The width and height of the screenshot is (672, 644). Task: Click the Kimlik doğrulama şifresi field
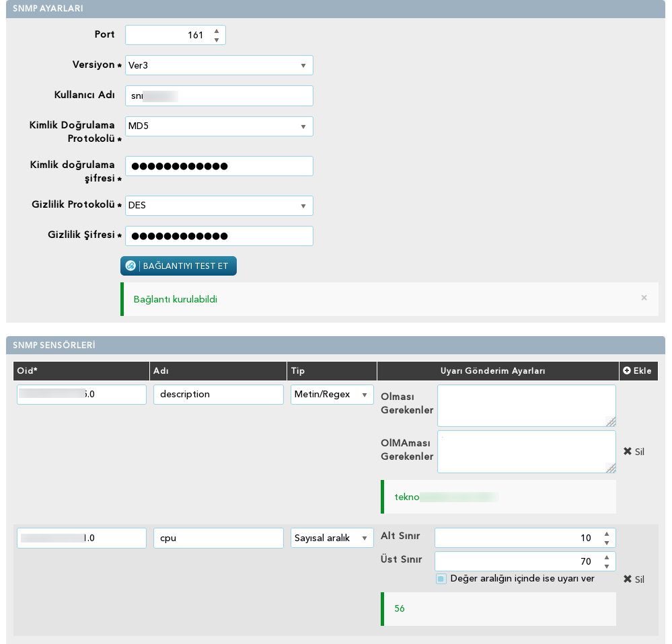(219, 166)
